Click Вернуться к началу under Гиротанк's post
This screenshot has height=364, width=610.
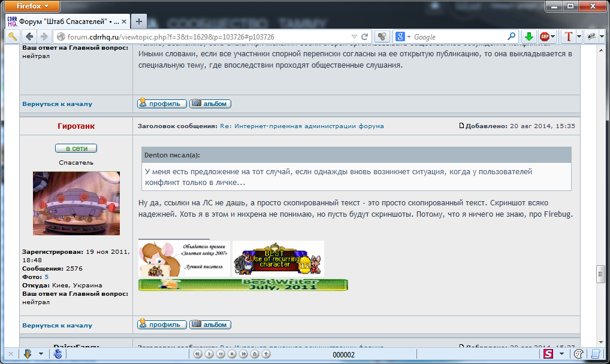(x=57, y=326)
